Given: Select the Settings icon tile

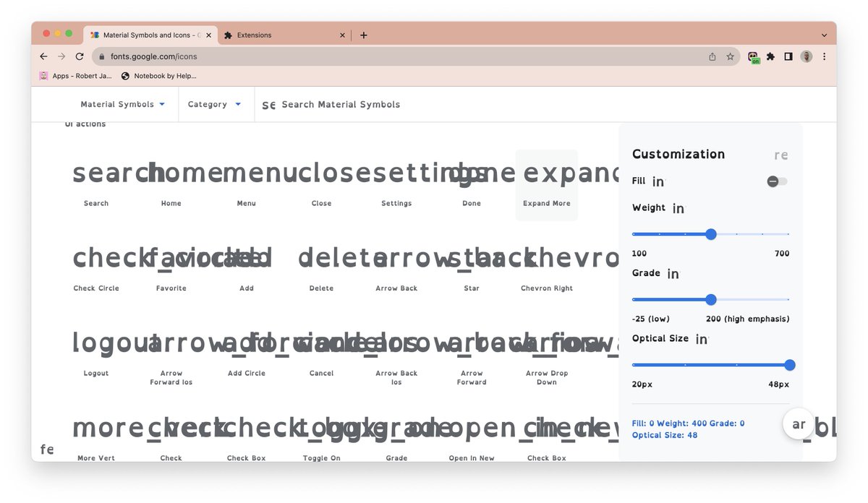Looking at the screenshot, I should tap(396, 185).
